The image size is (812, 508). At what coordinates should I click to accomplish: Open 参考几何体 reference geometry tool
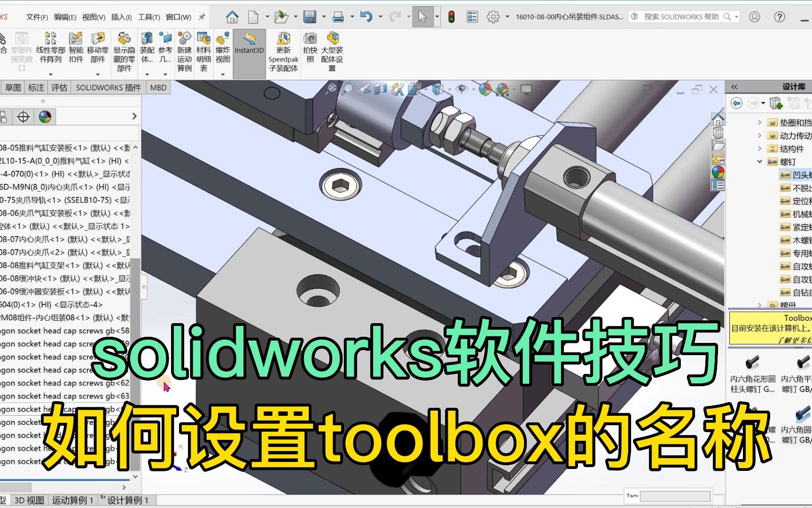[165, 47]
